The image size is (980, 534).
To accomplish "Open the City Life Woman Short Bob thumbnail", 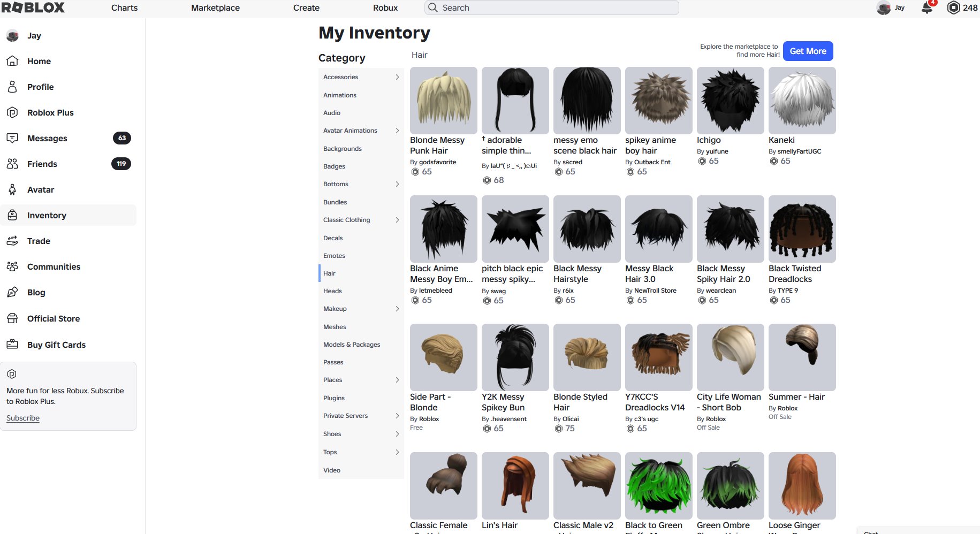I will click(x=731, y=357).
